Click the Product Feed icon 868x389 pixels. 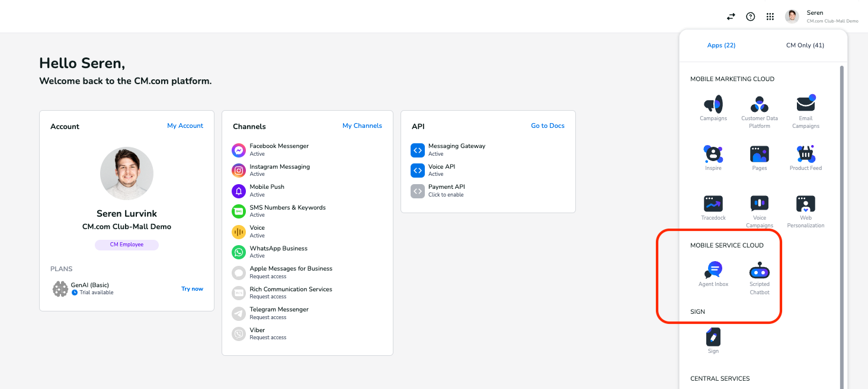(x=805, y=155)
